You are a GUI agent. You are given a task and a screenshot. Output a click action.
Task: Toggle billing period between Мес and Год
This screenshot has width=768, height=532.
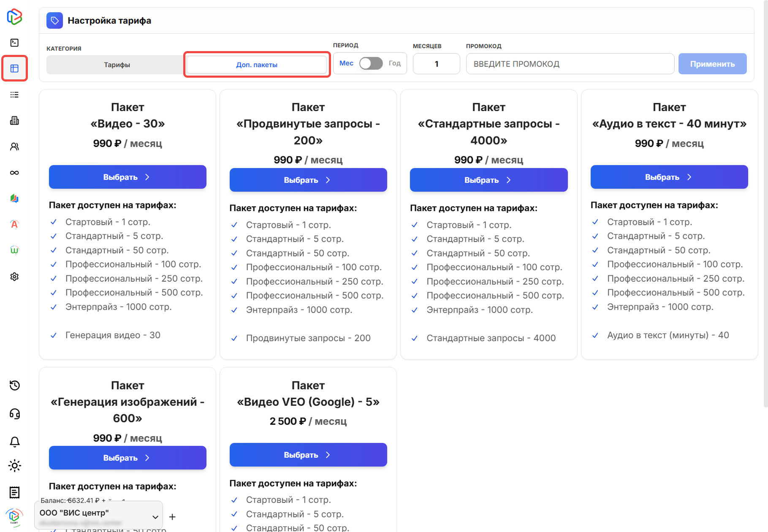371,63
